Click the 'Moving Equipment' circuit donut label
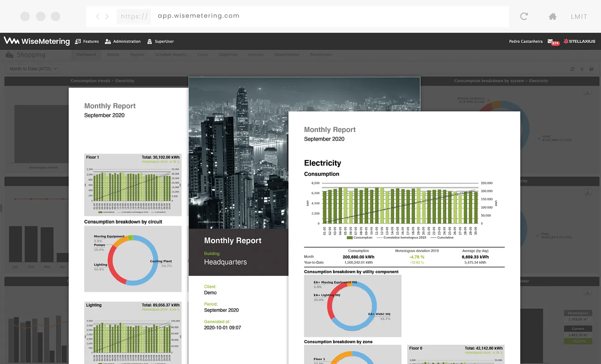The height and width of the screenshot is (364, 601). tap(109, 236)
